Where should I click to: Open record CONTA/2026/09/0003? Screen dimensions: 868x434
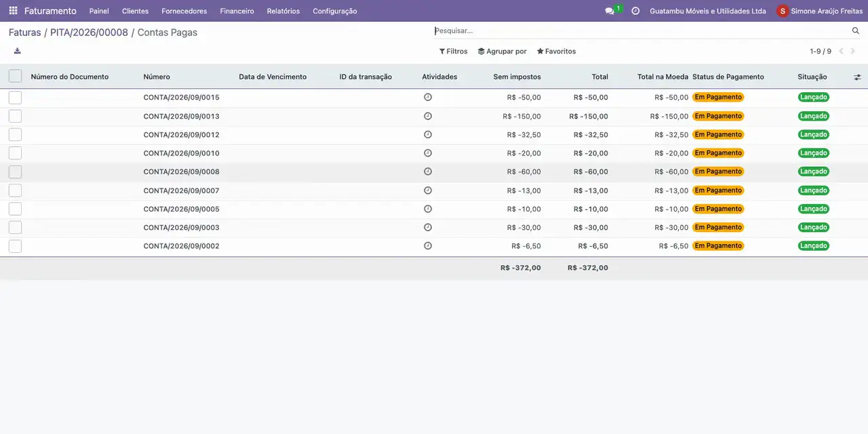181,227
